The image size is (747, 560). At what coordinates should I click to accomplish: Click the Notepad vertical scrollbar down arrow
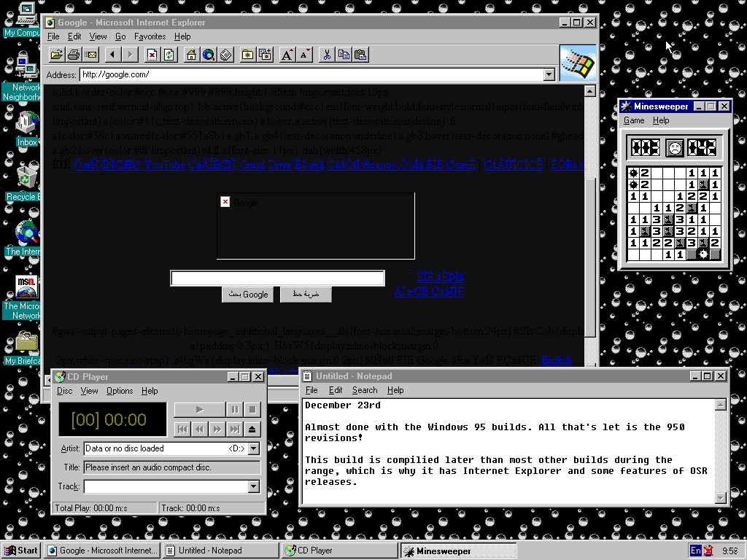[721, 497]
